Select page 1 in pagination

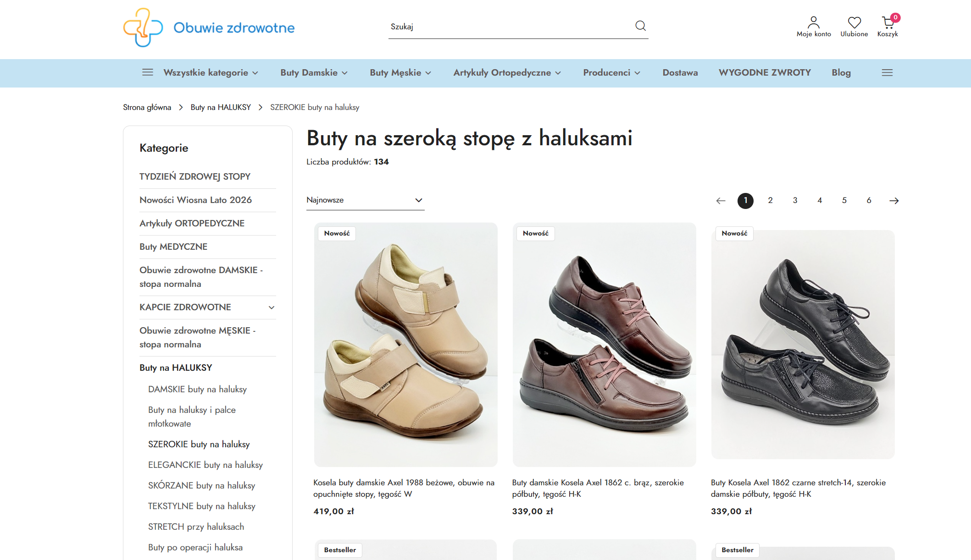746,201
